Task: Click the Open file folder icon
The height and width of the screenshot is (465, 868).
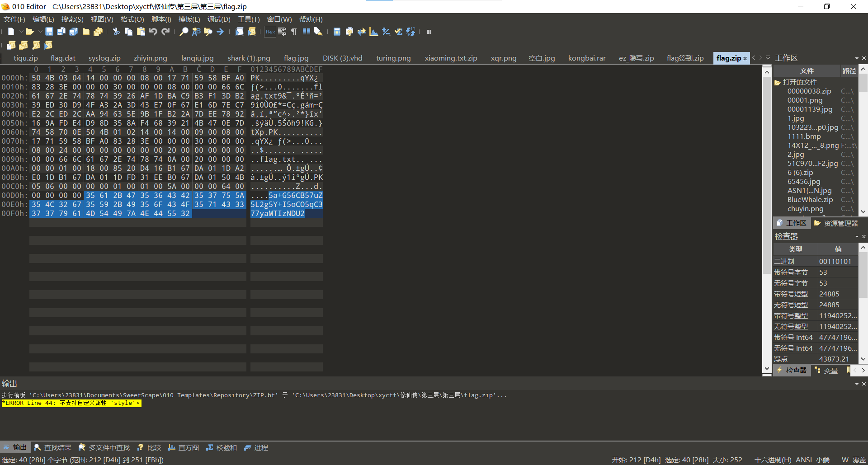Action: (30, 32)
